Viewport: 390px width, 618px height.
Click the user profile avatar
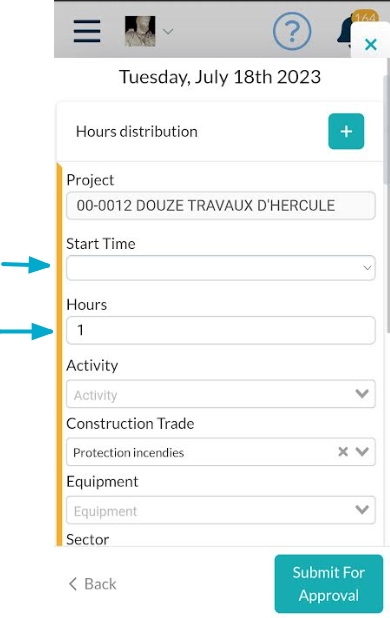click(140, 31)
